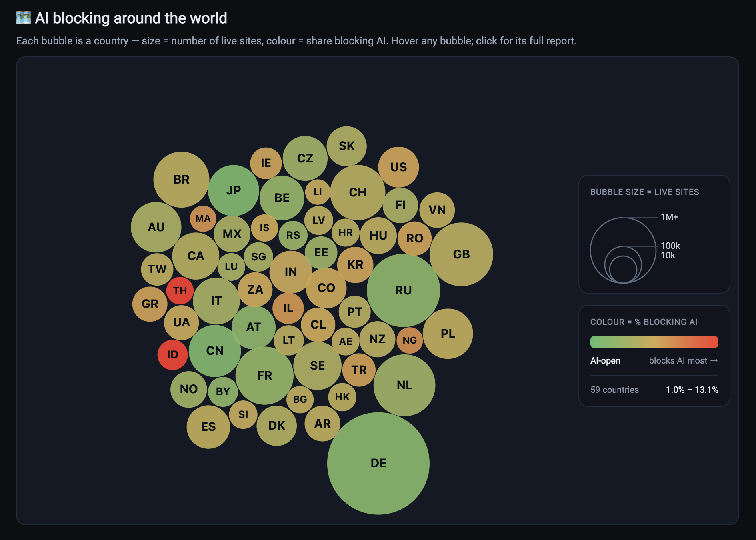Select the GB bubble
This screenshot has width=756, height=540.
tap(461, 254)
